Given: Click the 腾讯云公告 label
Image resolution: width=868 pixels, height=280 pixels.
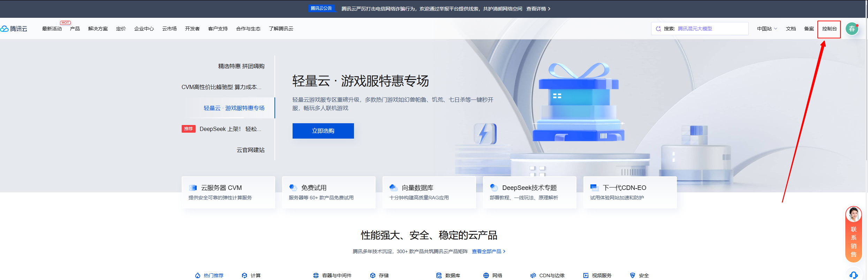Looking at the screenshot, I should tap(322, 8).
